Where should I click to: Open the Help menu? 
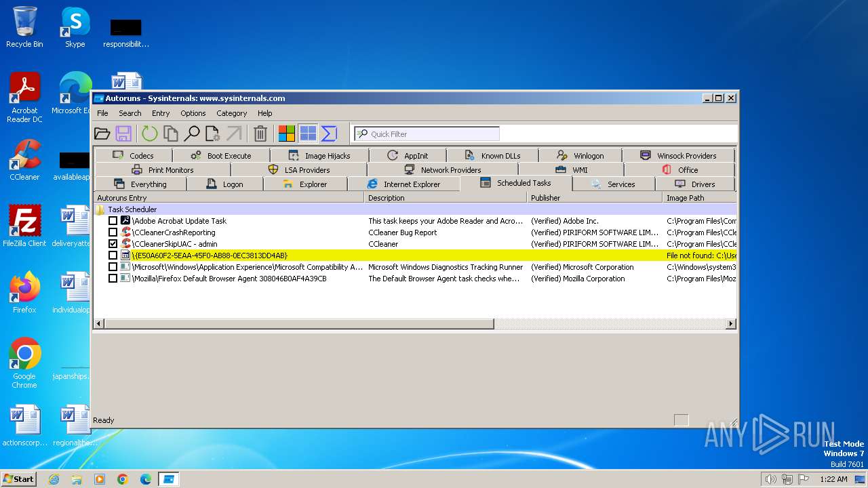tap(265, 113)
